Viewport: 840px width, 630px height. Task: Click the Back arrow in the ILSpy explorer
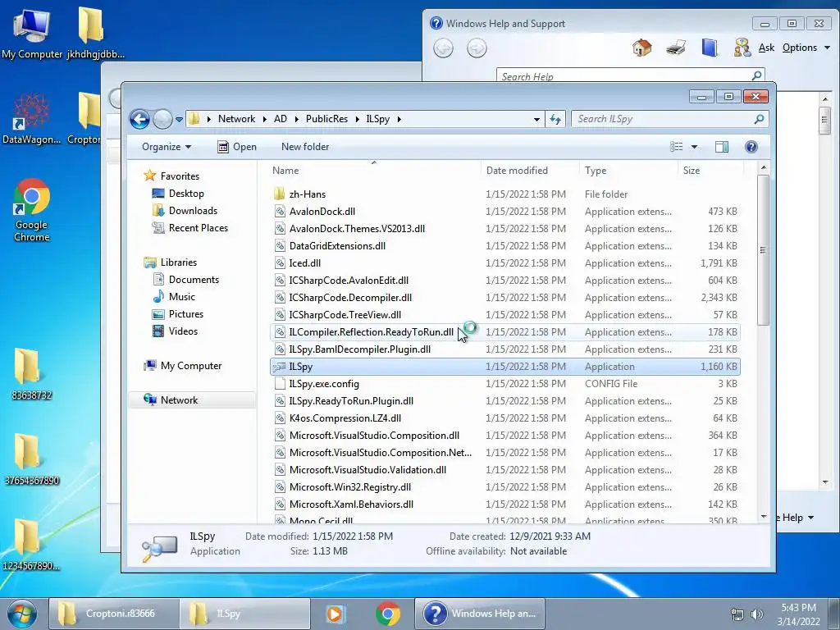point(139,119)
